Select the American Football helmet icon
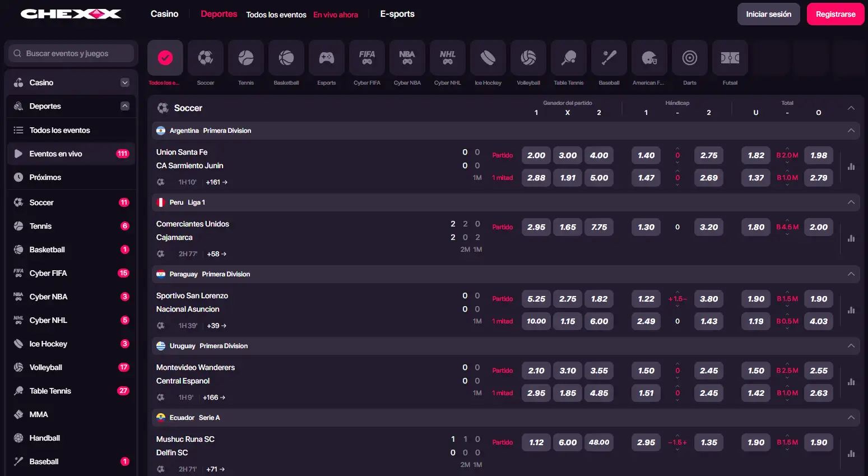This screenshot has width=868, height=476. coord(649,58)
